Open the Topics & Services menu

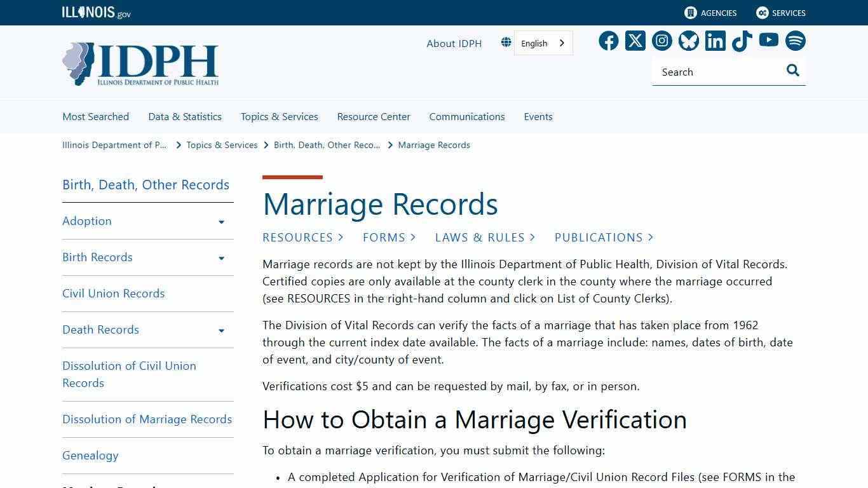coord(279,116)
